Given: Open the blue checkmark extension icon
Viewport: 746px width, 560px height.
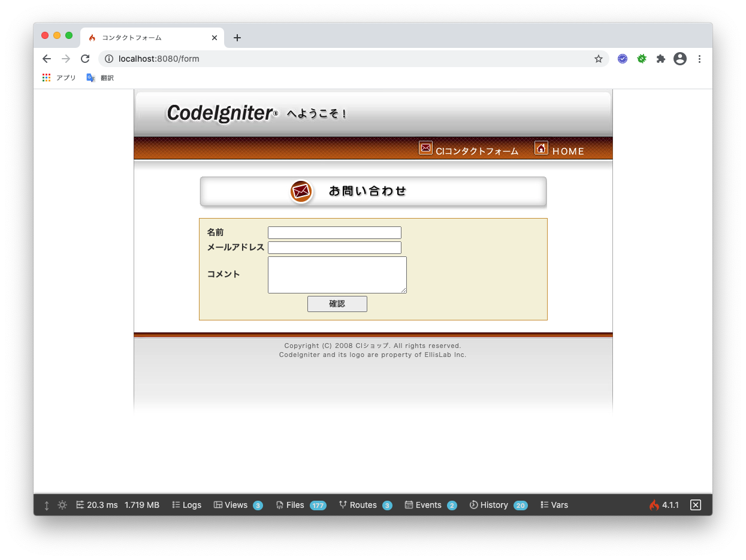Looking at the screenshot, I should click(623, 59).
